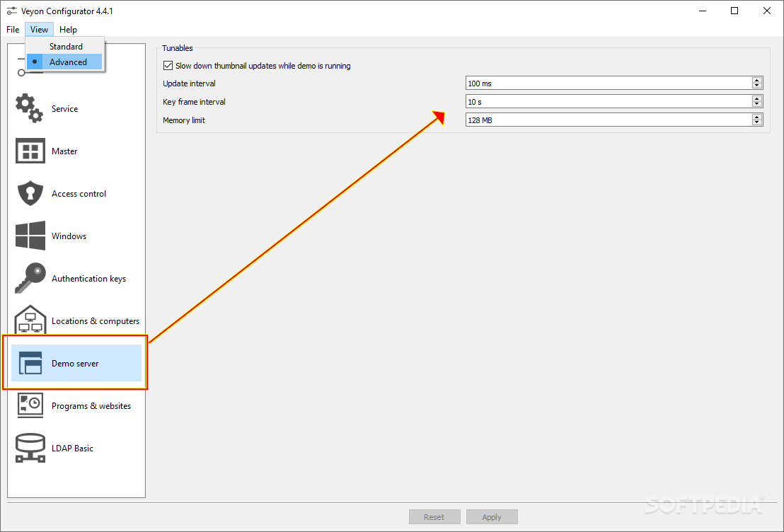Open the Service settings gears icon
The image size is (784, 532).
point(30,108)
